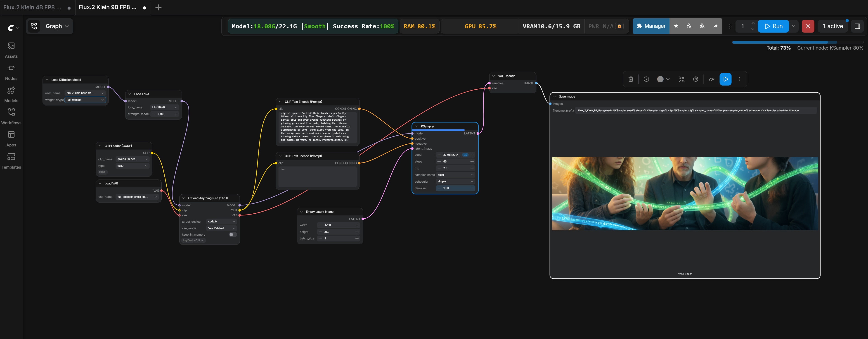
Task: Decrease Empty Latent height with minus
Action: [320, 232]
